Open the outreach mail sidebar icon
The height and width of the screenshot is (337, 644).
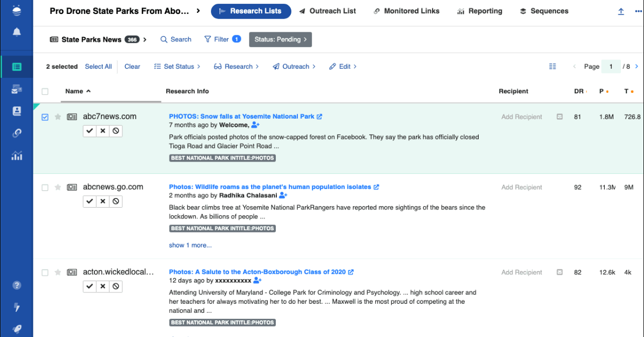click(17, 89)
